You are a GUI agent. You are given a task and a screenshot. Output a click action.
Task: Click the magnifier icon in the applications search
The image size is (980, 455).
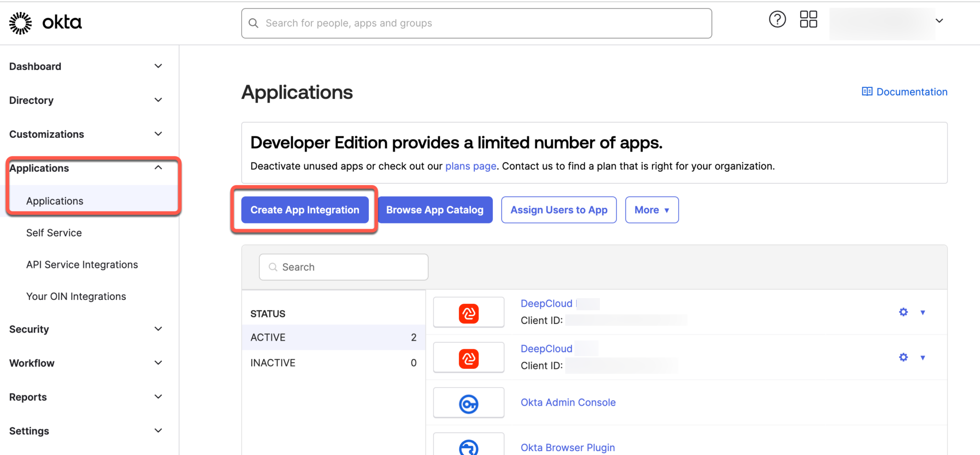(273, 267)
